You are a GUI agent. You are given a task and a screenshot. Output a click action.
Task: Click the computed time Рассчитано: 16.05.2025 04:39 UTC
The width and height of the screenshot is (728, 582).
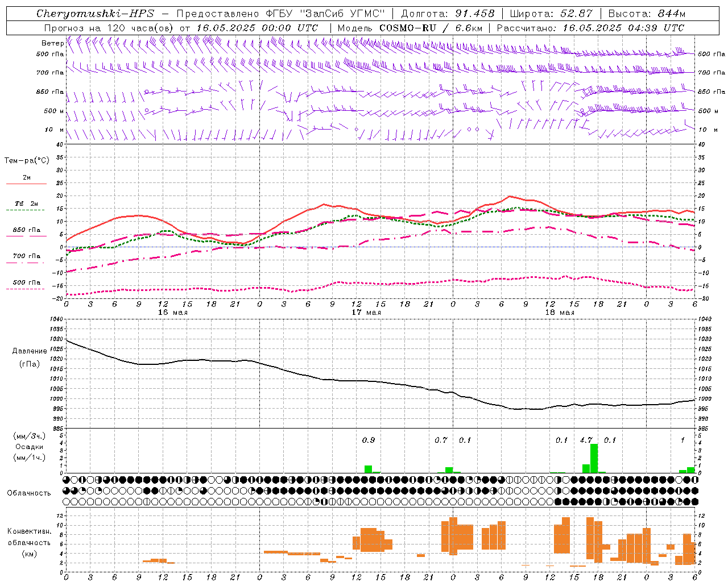(590, 28)
